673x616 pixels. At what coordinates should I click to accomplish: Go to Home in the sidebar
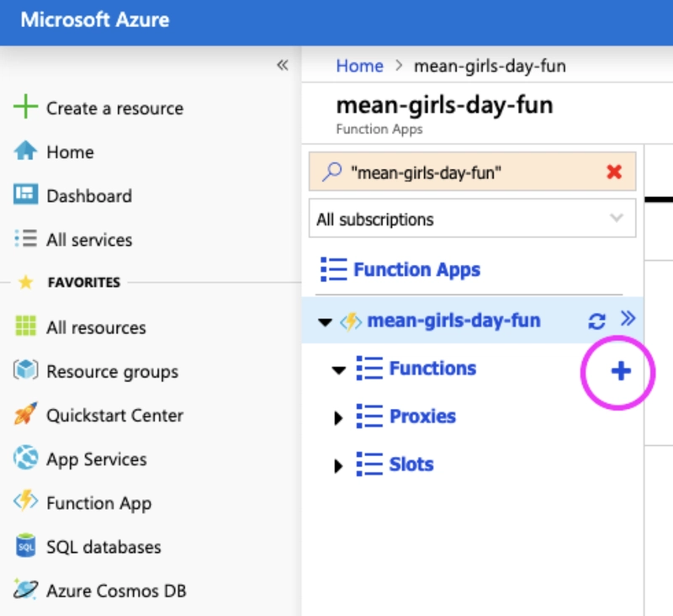pyautogui.click(x=70, y=152)
